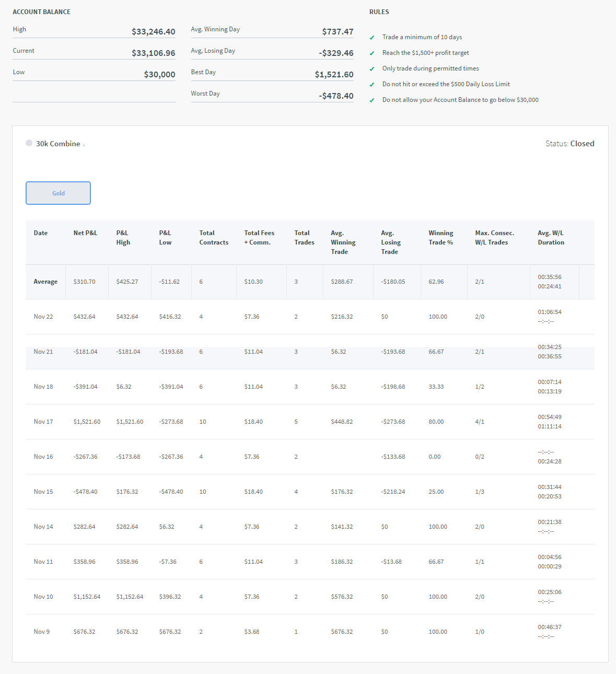Click the Best Day value of $1,521.60

click(x=333, y=74)
